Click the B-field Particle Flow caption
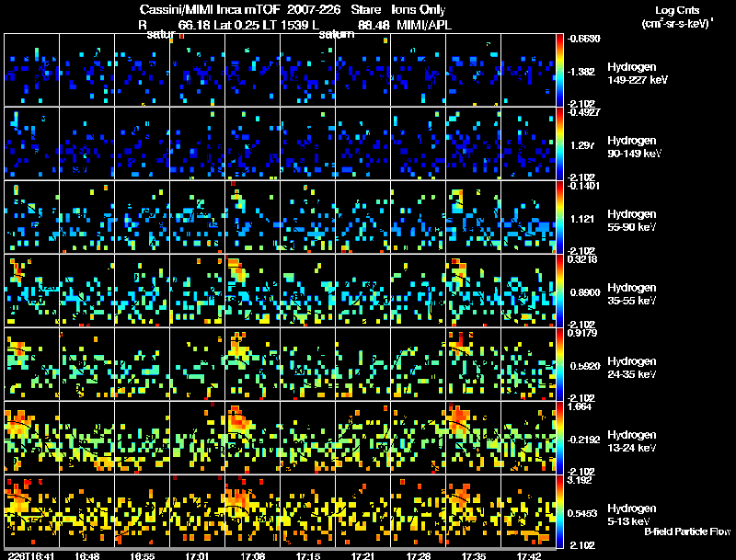This screenshot has height=560, width=736. (687, 531)
